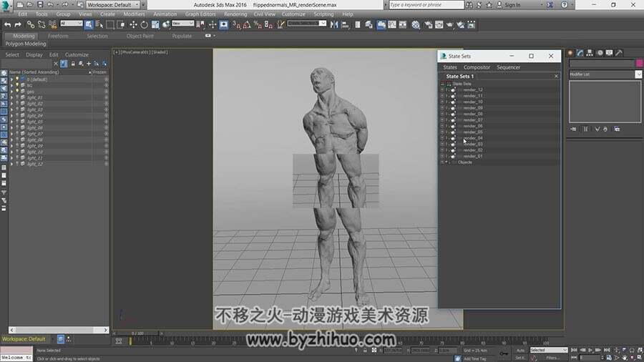Click Play Animation button
Screen dimensions: 644x362
pyautogui.click(x=590, y=350)
